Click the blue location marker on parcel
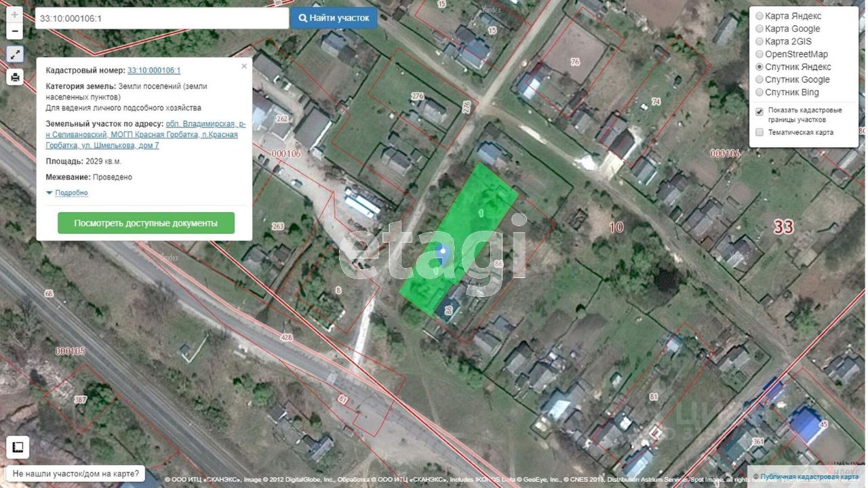The image size is (868, 488). point(443,253)
